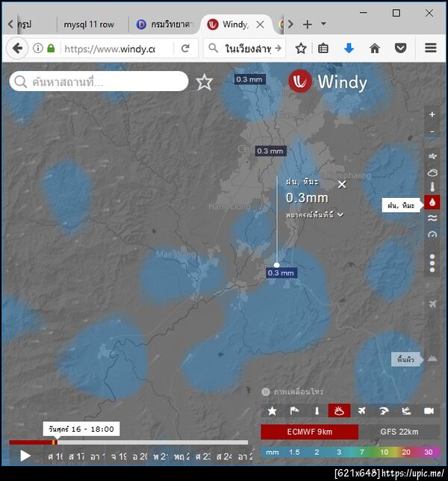Switch to mysql 11 row tab
The image size is (448, 481).
89,24
